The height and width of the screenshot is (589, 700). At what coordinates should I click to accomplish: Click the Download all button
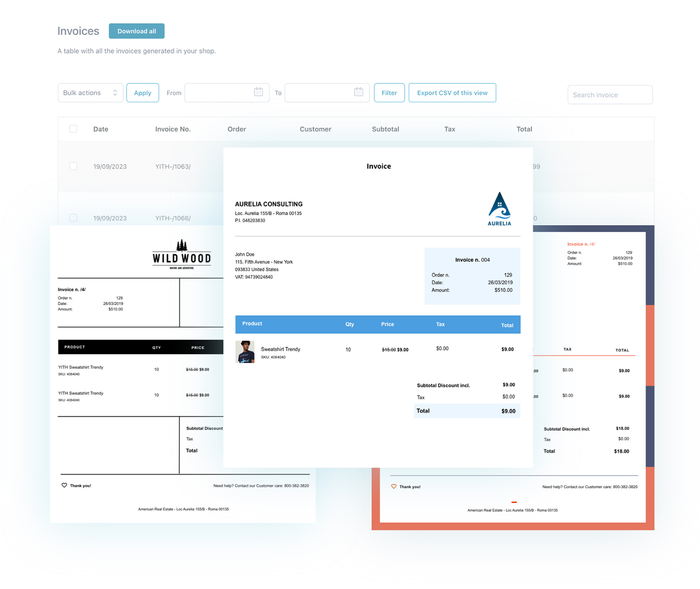pos(136,31)
